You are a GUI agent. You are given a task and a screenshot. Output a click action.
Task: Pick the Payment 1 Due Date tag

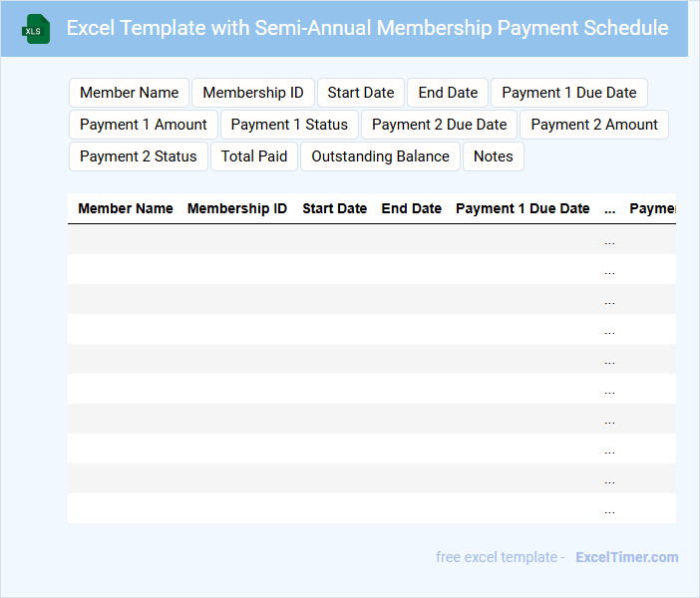click(x=568, y=93)
